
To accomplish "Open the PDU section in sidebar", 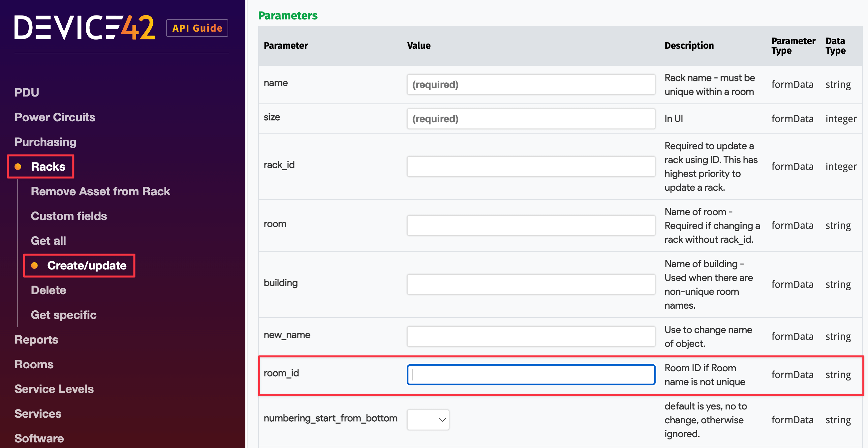I will 27,92.
